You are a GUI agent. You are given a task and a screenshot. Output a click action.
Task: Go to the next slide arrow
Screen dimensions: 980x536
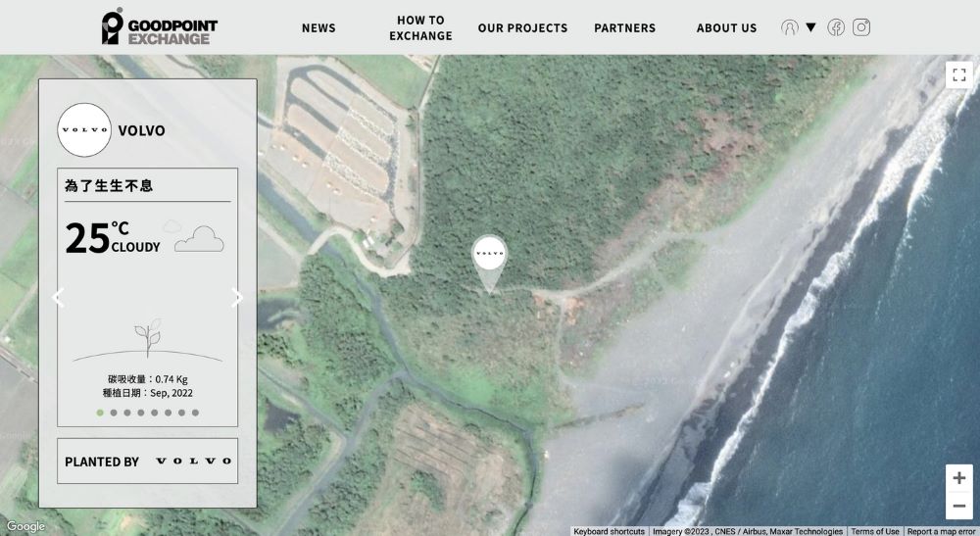[x=236, y=298]
